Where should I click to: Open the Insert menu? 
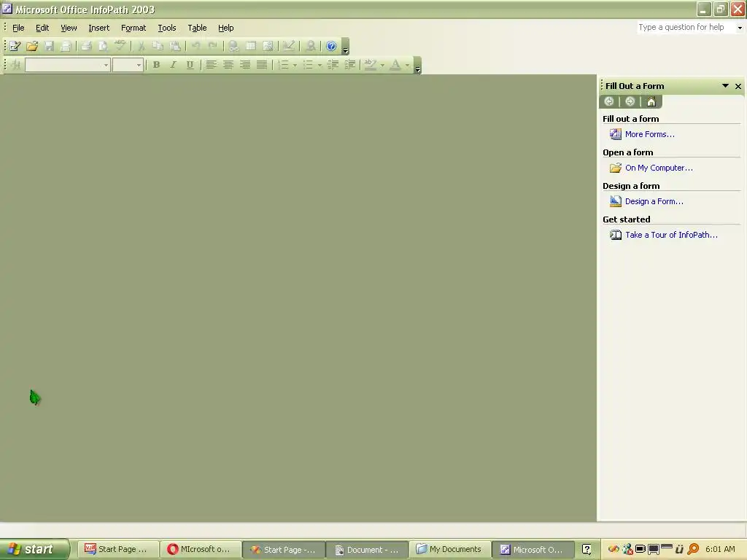tap(98, 28)
